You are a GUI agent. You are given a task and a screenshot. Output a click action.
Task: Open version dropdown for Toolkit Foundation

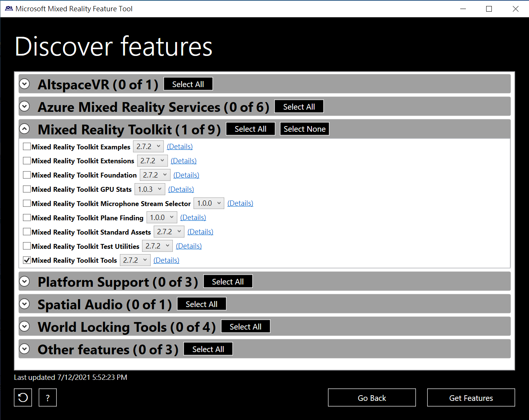coord(155,175)
